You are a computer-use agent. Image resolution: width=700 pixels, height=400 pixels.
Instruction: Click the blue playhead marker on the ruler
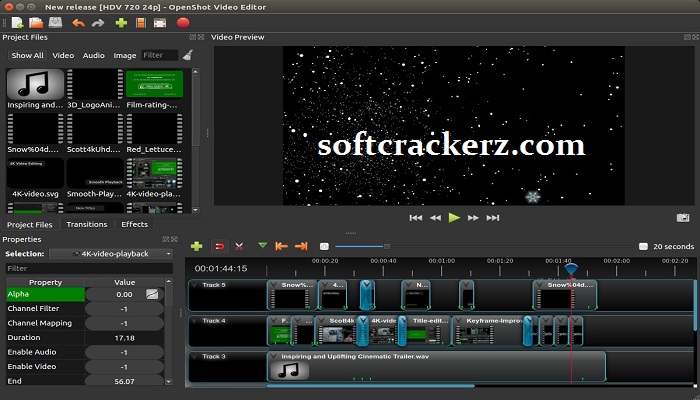click(571, 268)
